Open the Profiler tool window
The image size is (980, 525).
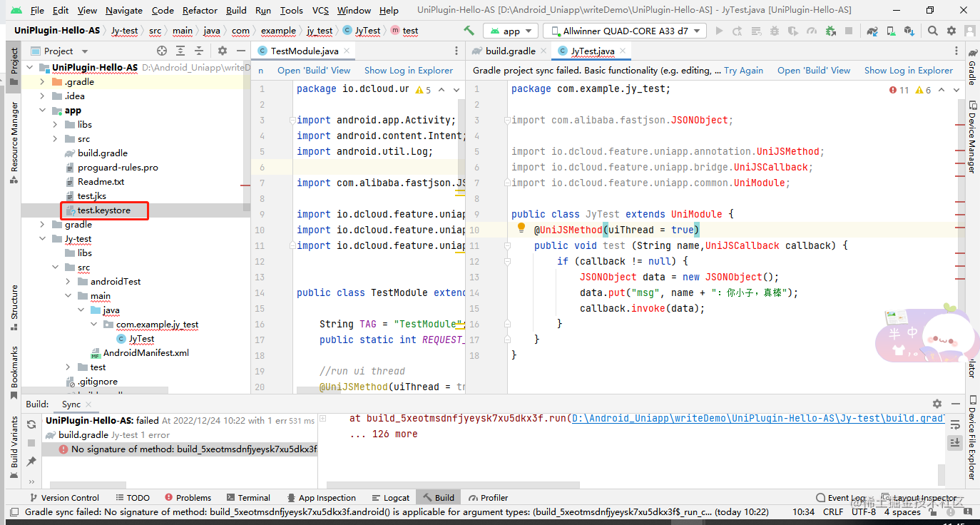click(x=488, y=497)
